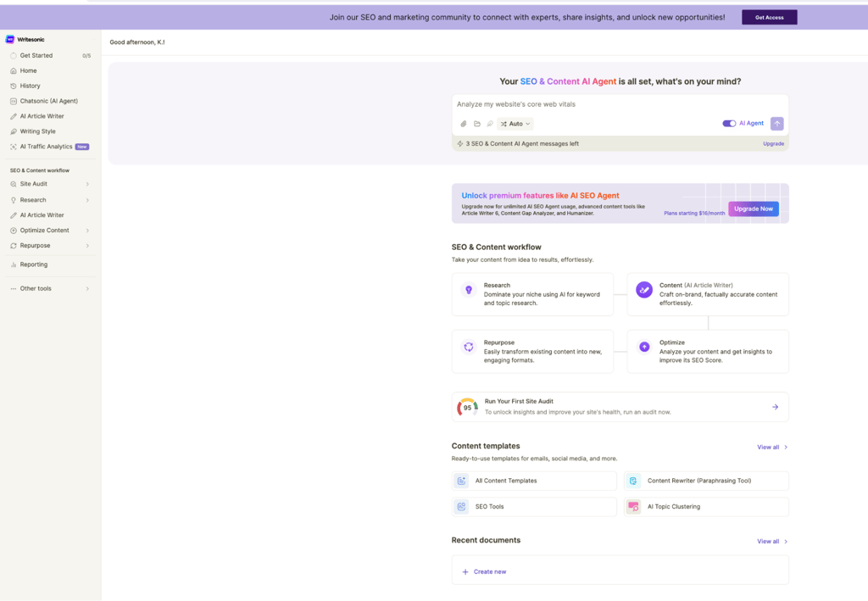Screen dimensions: 868x601
Task: Click the AI Traffic Analytics icon
Action: pyautogui.click(x=14, y=147)
